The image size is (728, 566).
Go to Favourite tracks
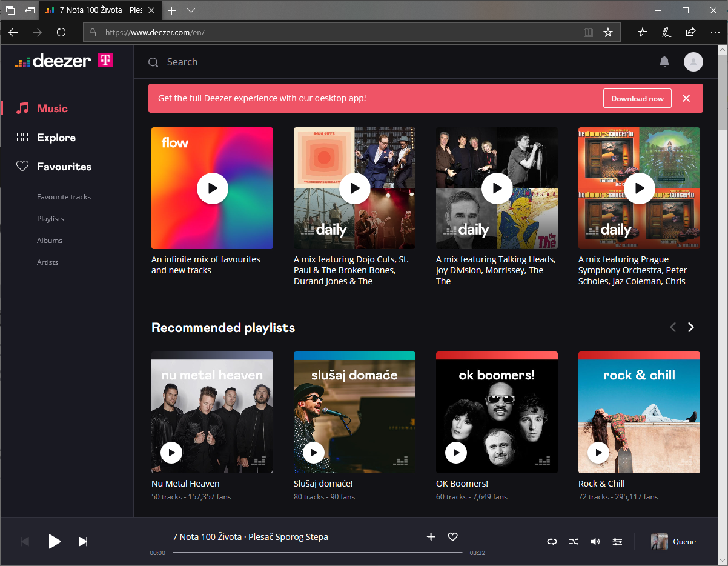tap(64, 197)
